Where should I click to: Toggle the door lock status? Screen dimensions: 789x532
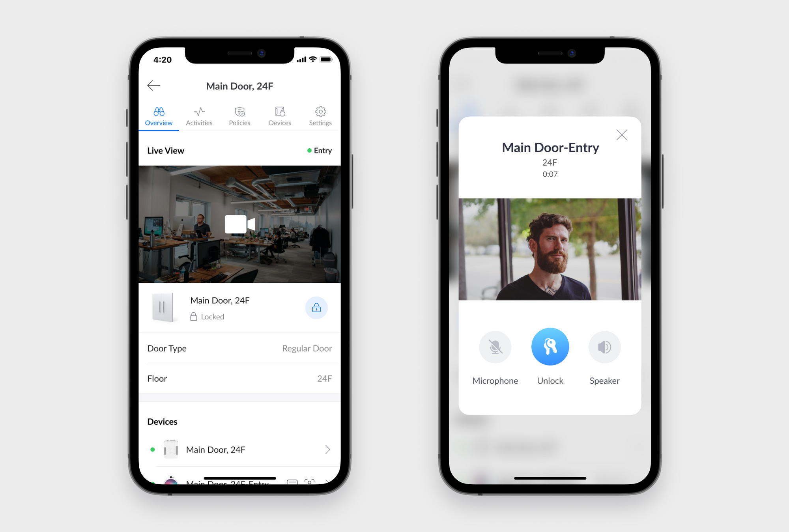tap(316, 308)
